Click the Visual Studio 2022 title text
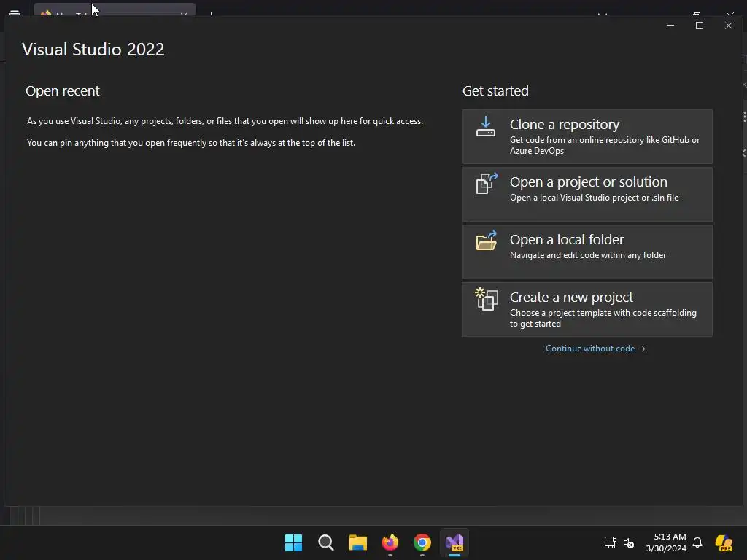 click(x=93, y=50)
